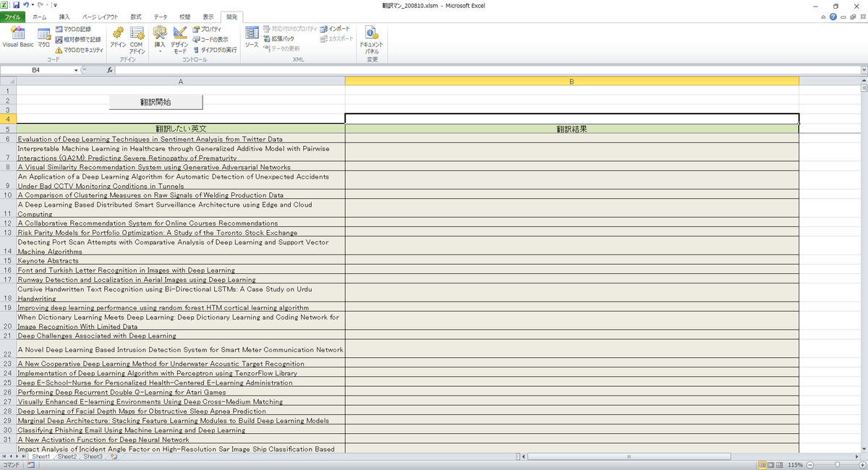Click the 翻訳開始 button

click(x=156, y=102)
